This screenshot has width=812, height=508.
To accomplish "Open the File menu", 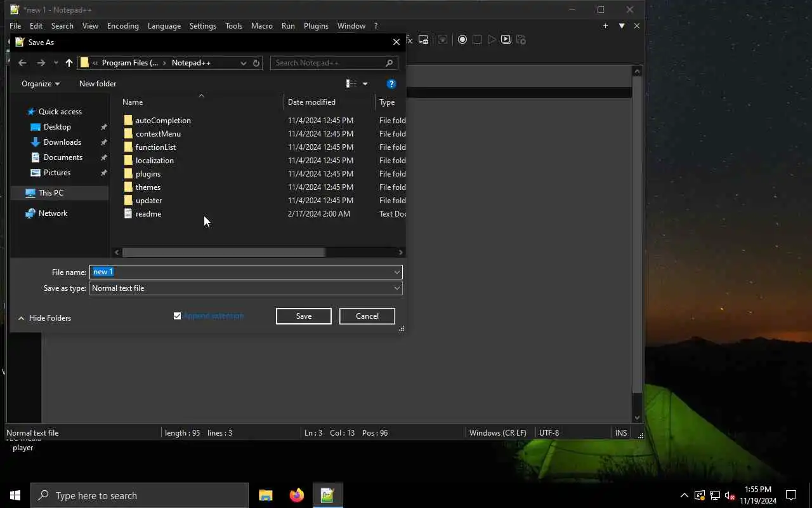I will [x=15, y=26].
